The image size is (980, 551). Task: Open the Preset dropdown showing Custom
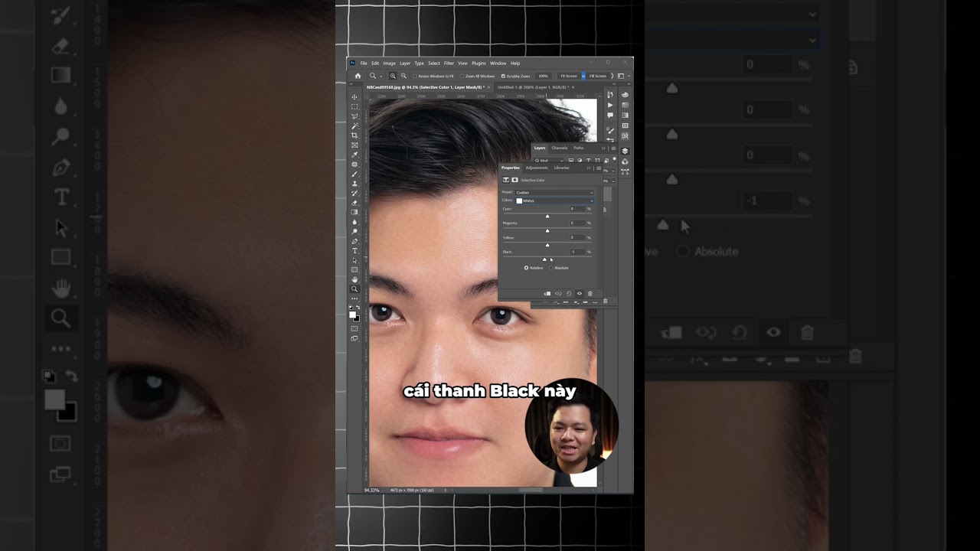554,193
